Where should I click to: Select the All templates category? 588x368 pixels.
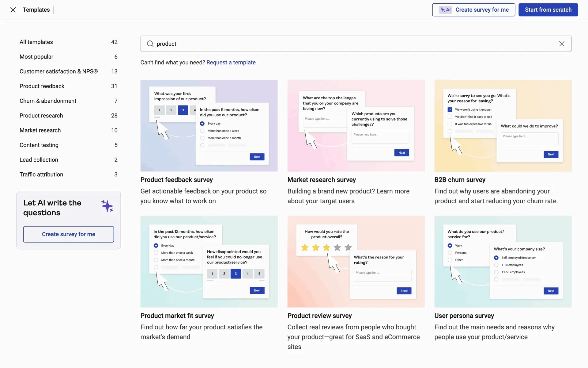click(36, 42)
